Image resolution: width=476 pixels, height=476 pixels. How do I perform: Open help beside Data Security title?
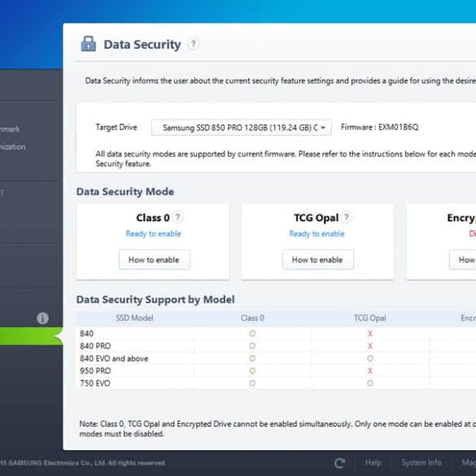tap(193, 44)
